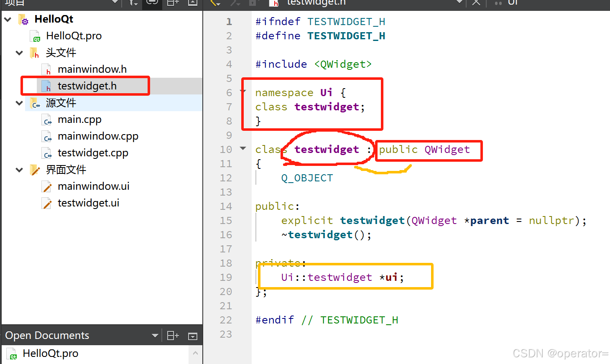This screenshot has height=364, width=610.
Task: Click the parent parameter name
Action: pyautogui.click(x=490, y=221)
